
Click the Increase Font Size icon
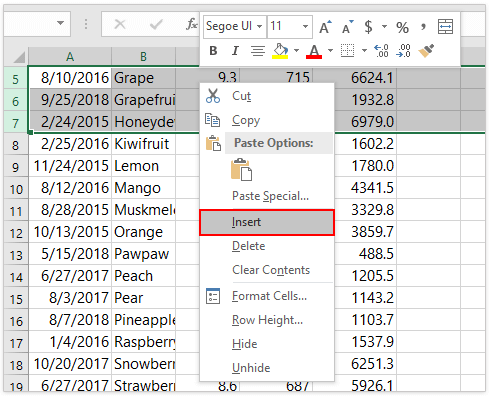pos(325,27)
